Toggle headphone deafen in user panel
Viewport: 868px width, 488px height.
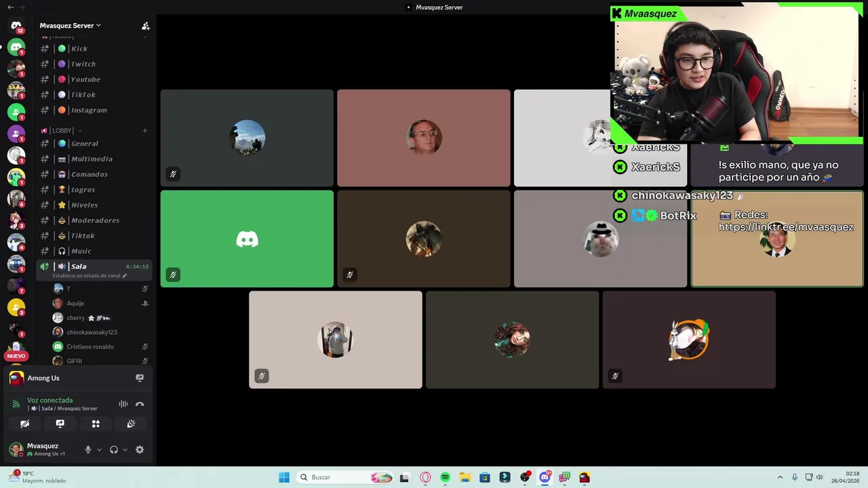[x=114, y=449]
